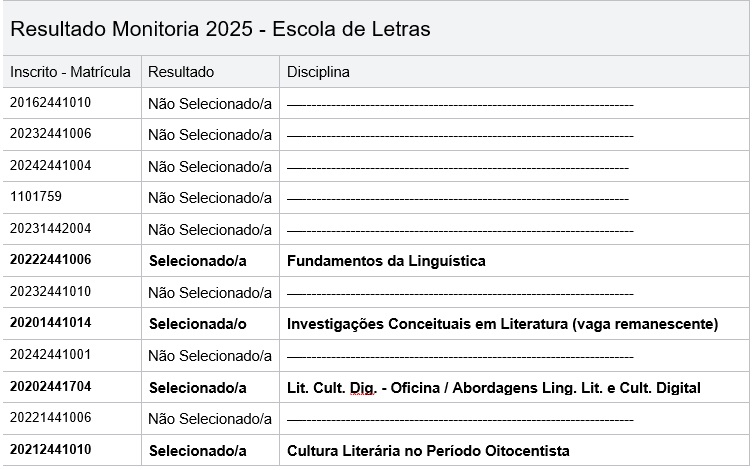Click the "Resultado" column header
This screenshot has height=470, width=752.
pyautogui.click(x=181, y=72)
